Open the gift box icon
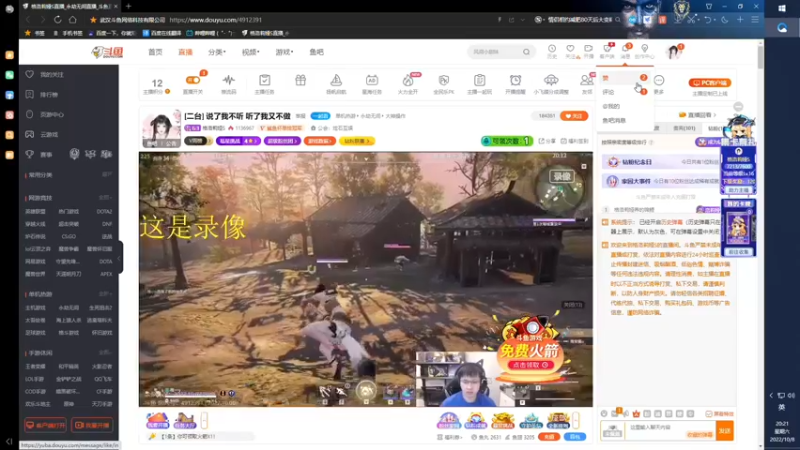Image resolution: width=800 pixels, height=450 pixels. [x=301, y=81]
